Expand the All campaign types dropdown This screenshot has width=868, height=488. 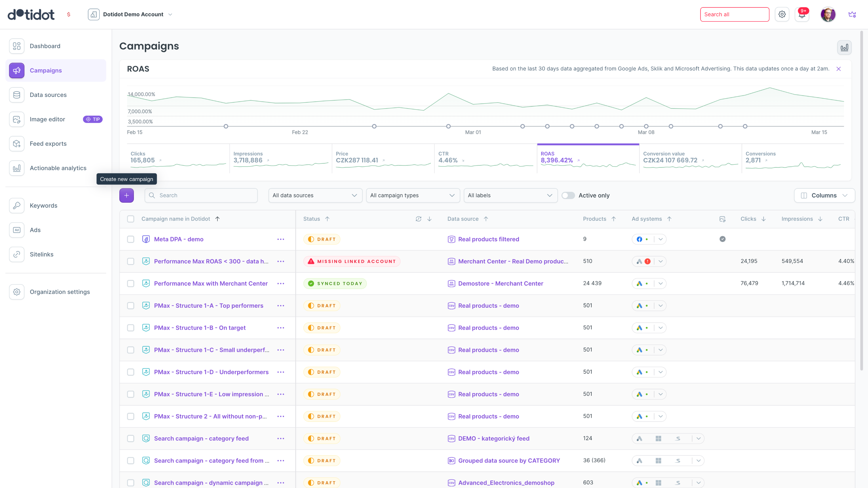pos(413,196)
